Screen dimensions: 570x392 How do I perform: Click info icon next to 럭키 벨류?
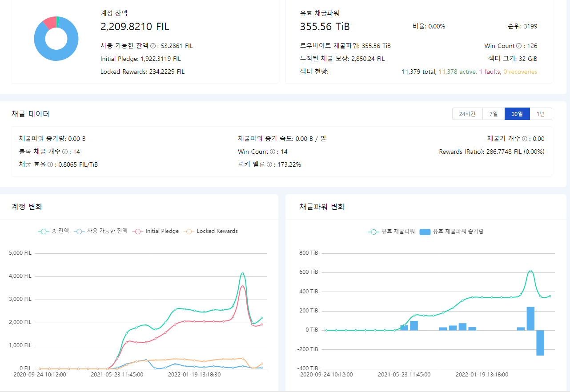tap(269, 164)
